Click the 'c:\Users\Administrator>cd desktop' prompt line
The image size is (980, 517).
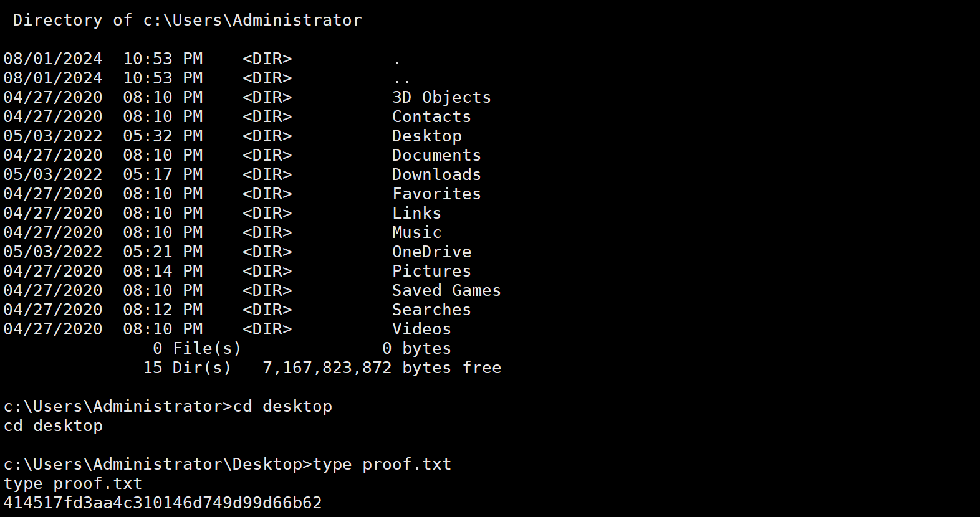(x=168, y=407)
